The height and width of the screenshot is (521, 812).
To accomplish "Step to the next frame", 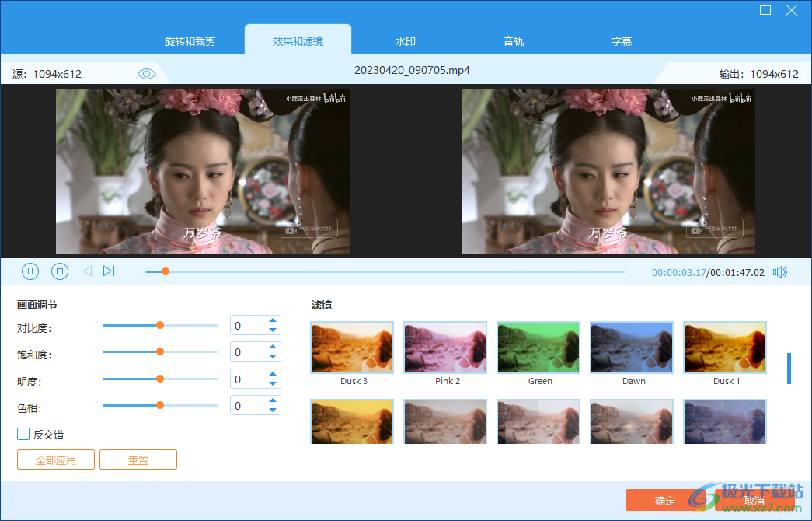I will click(109, 271).
